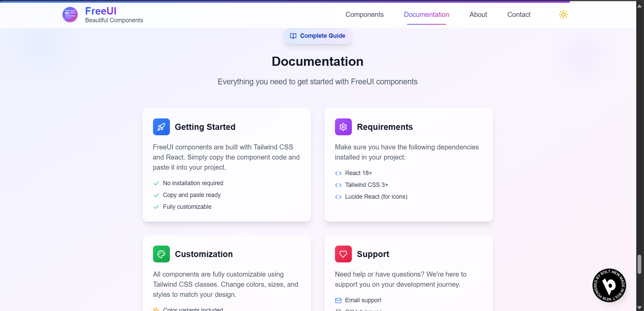644x311 pixels.
Task: Click the 'React 18+' list item
Action: pyautogui.click(x=359, y=173)
